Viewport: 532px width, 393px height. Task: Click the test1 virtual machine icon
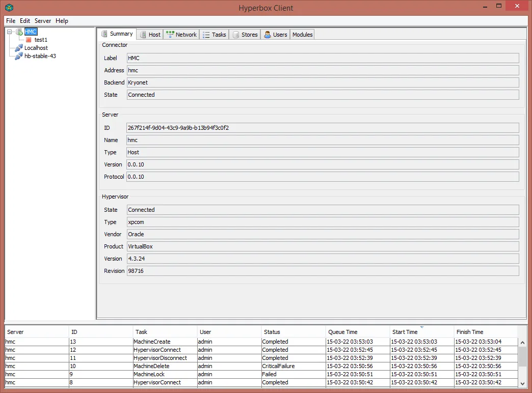pos(28,40)
